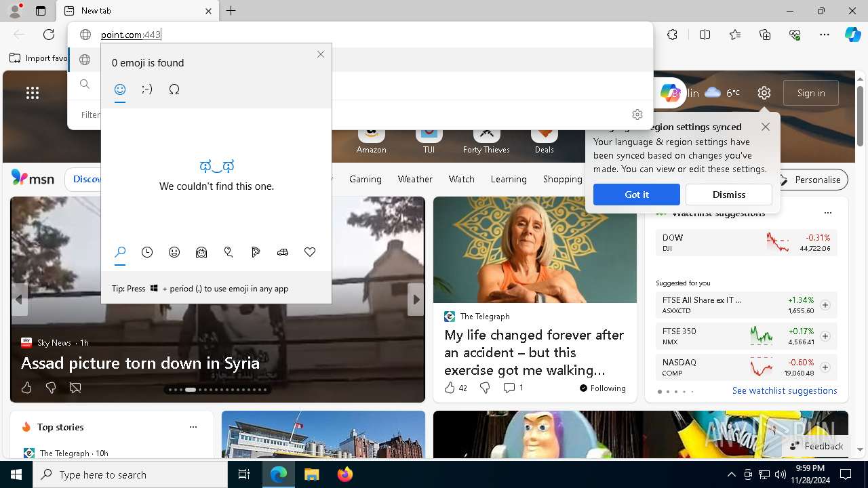Open symbols heart emoji category
The height and width of the screenshot is (488, 868).
click(310, 252)
